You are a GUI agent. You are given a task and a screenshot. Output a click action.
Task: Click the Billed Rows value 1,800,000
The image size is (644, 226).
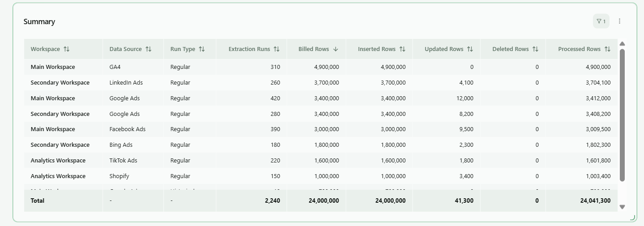(x=326, y=145)
